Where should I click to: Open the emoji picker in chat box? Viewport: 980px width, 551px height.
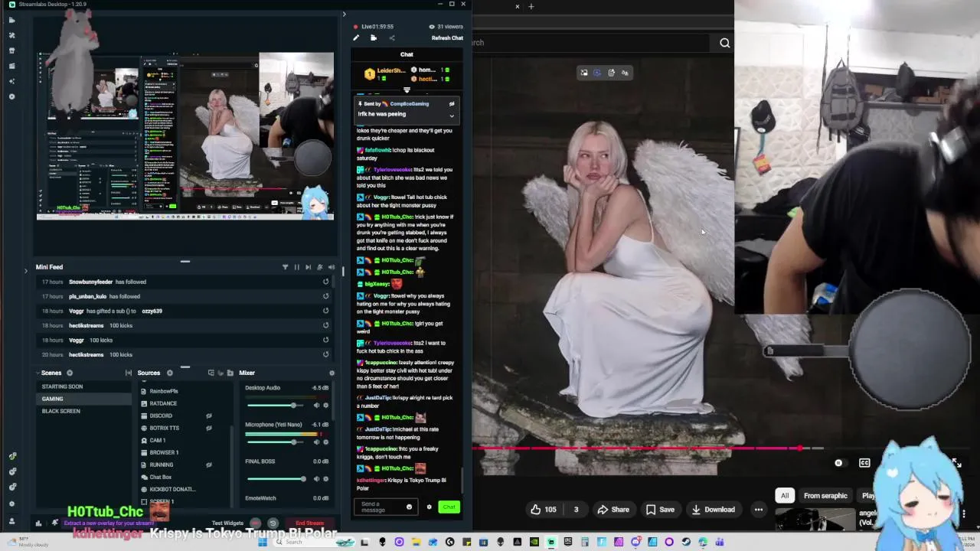(x=409, y=507)
